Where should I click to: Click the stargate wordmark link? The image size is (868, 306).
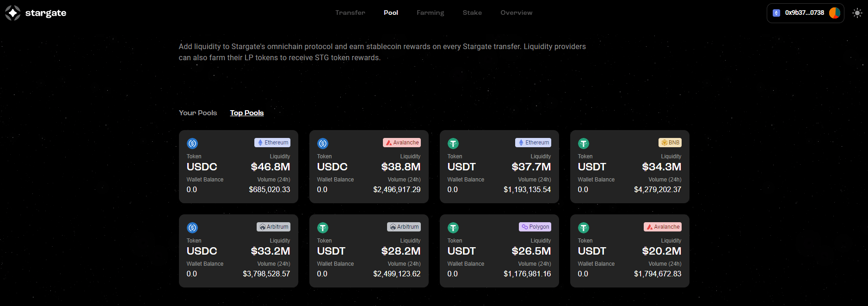coord(46,13)
